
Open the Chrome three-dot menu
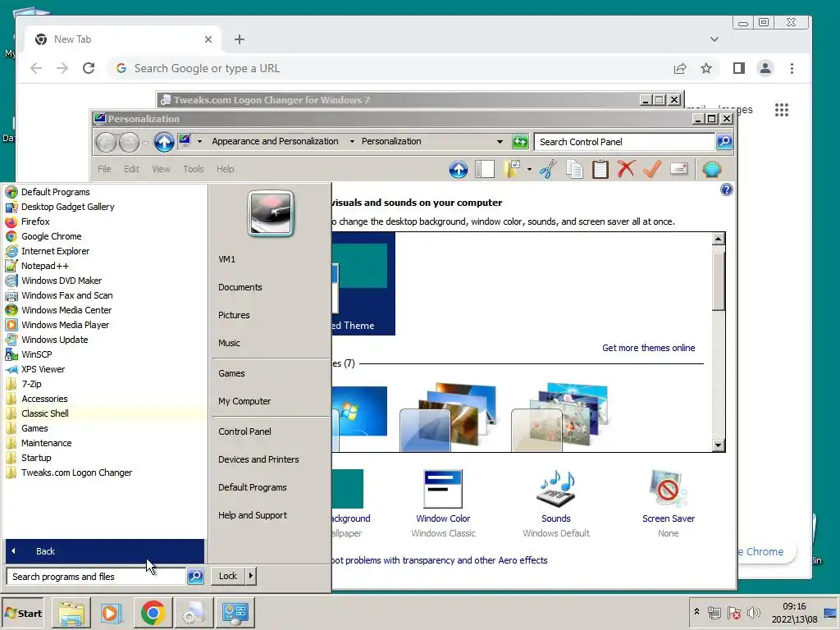[792, 68]
